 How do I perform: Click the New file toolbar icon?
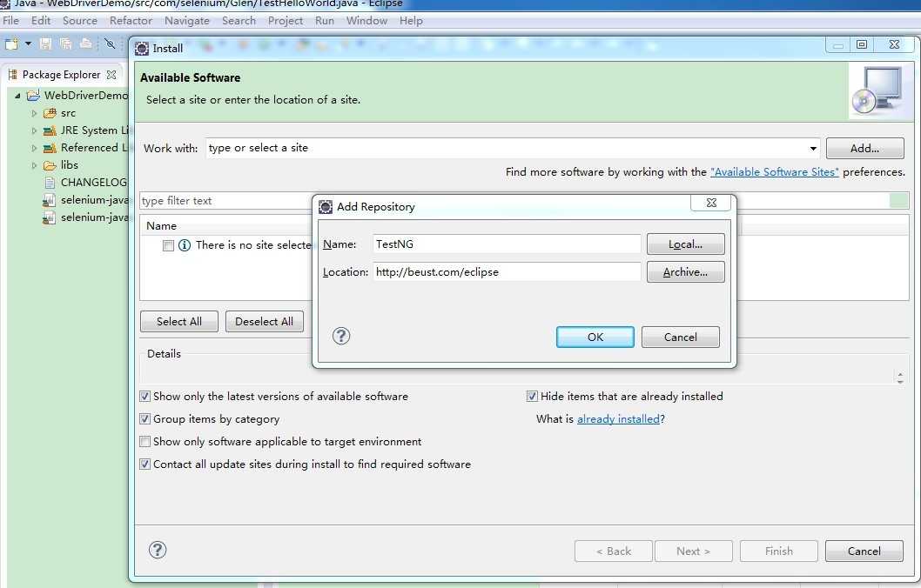click(x=11, y=43)
